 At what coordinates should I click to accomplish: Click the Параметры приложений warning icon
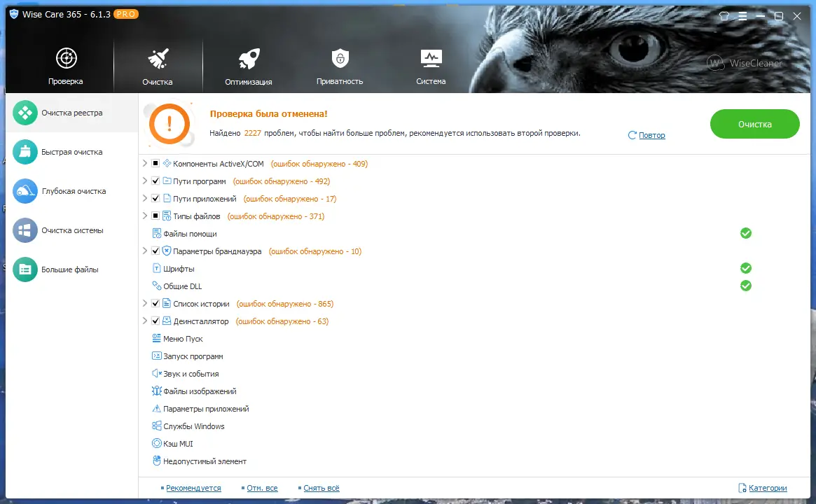pos(156,408)
